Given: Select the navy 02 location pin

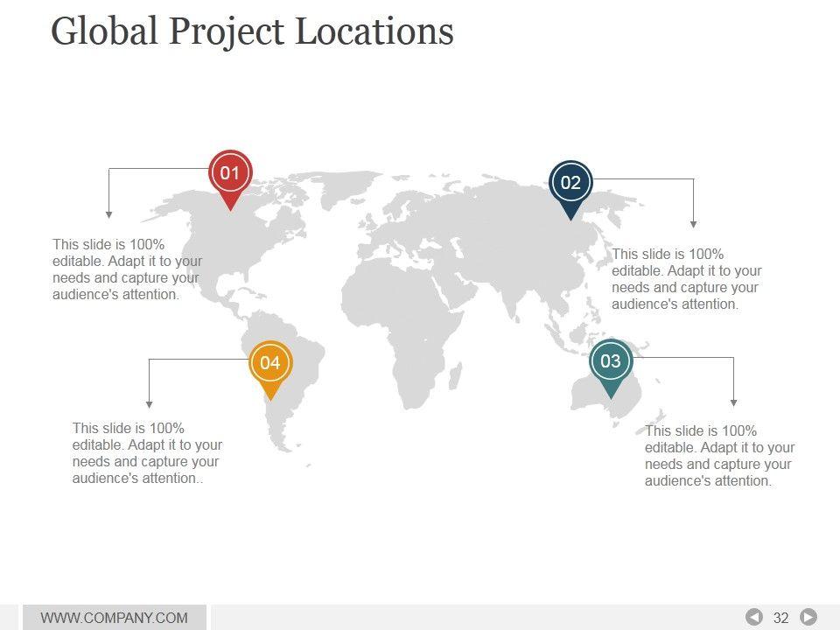Looking at the screenshot, I should [x=570, y=184].
